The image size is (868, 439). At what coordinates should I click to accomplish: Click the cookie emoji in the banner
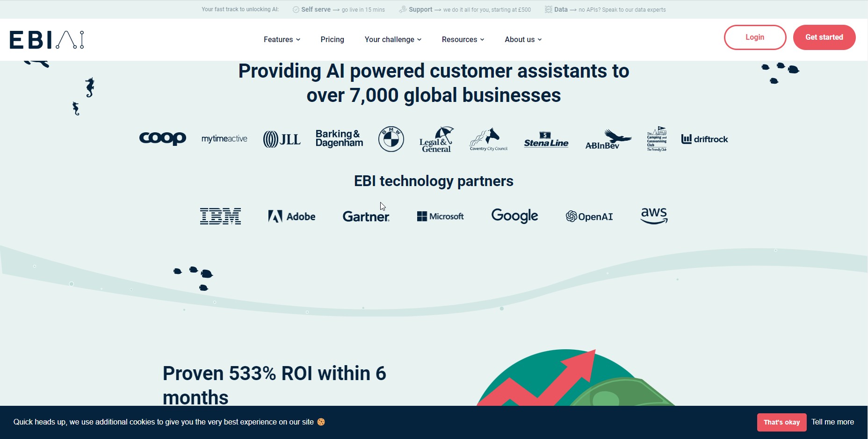coord(321,422)
